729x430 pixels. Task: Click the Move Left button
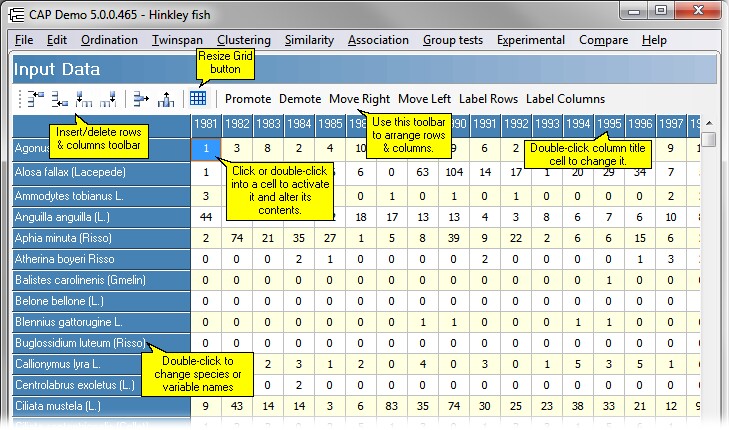pos(424,99)
